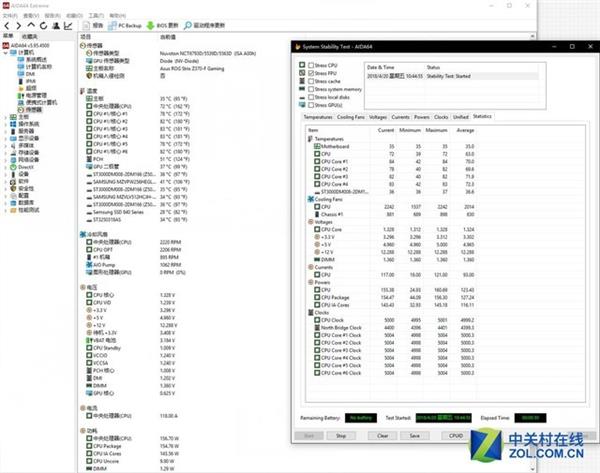The image size is (600, 473).
Task: Select the CPU Package power statistics row
Action: pos(392,298)
